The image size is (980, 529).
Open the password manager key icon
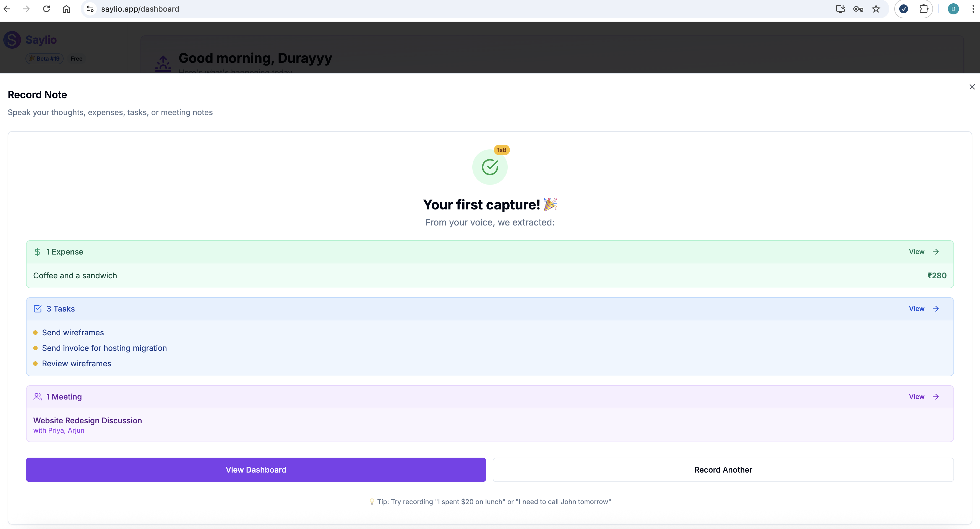[x=858, y=9]
